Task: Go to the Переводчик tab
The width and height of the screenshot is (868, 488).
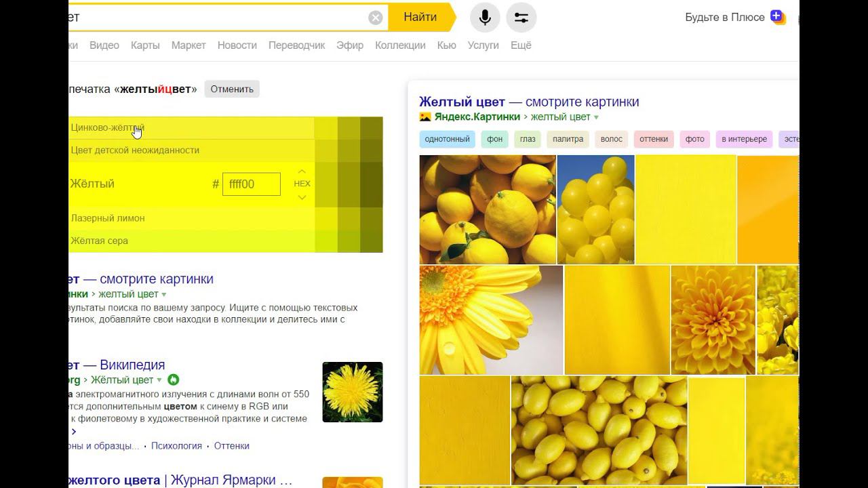Action: 297,45
